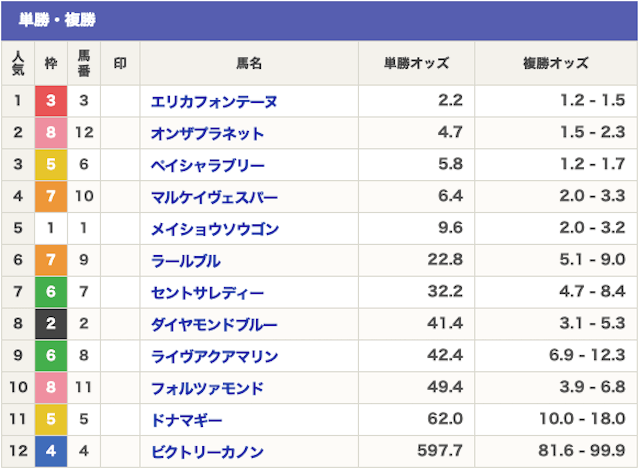
Task: Click the 単勝・複勝 section title bar
Action: (x=319, y=20)
